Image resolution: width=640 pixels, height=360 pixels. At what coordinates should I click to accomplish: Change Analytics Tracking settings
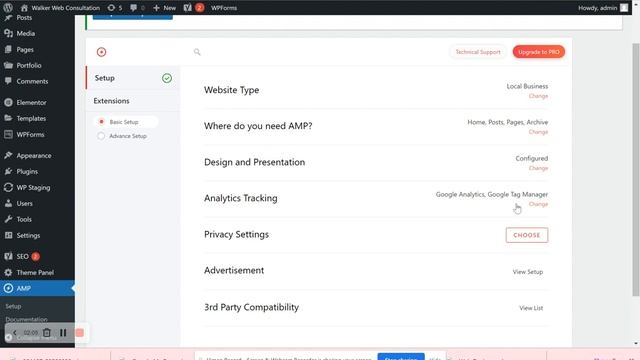pyautogui.click(x=538, y=204)
